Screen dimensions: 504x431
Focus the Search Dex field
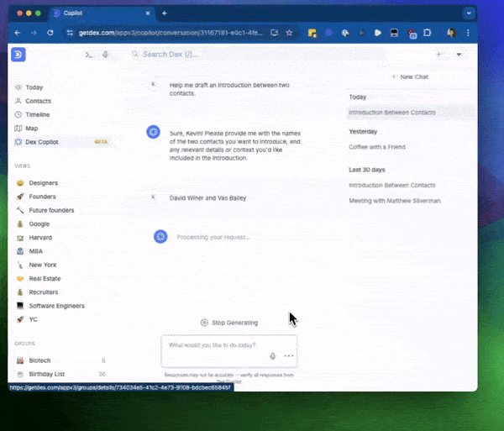pyautogui.click(x=257, y=55)
